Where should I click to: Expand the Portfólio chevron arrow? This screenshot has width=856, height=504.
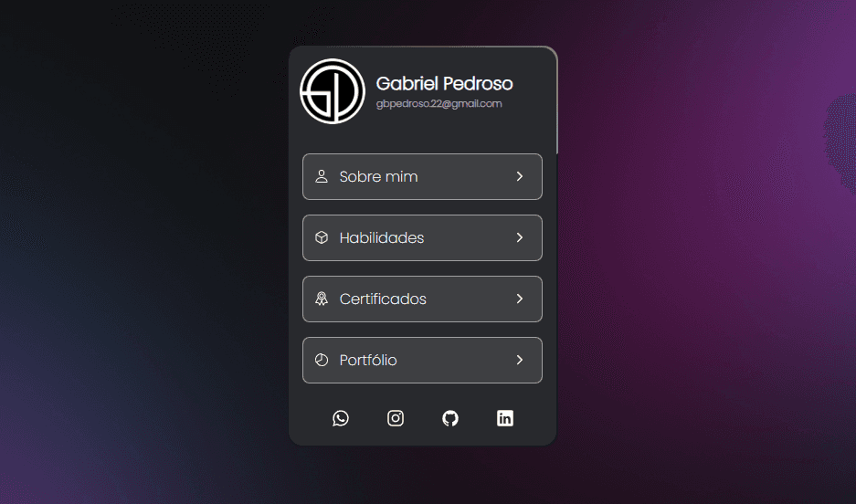pyautogui.click(x=520, y=360)
